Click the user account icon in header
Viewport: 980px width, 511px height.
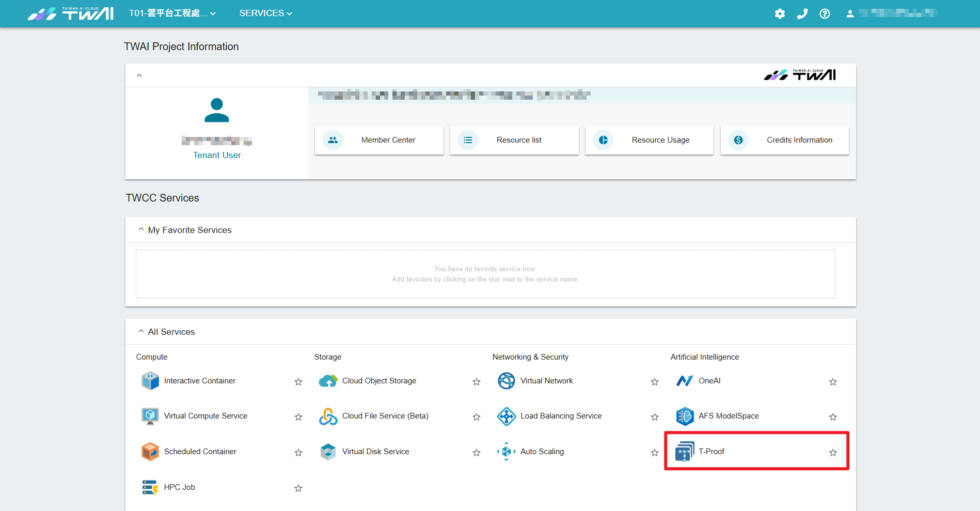coord(850,14)
